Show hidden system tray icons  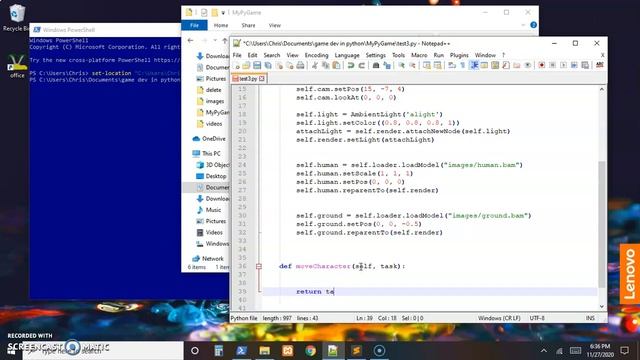pyautogui.click(x=544, y=351)
